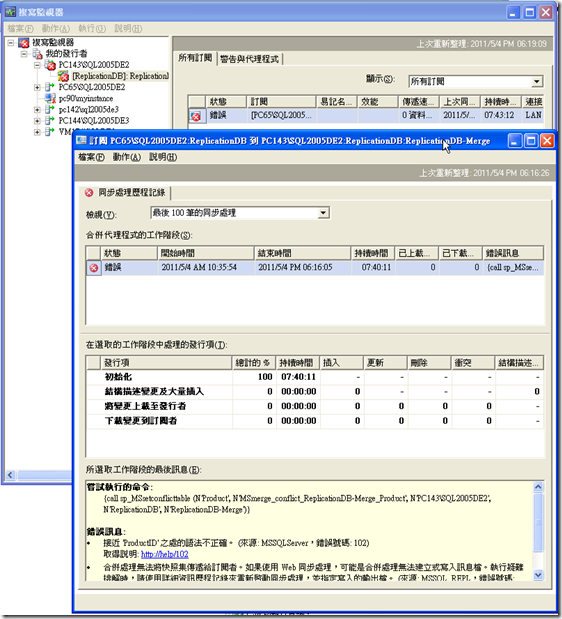Viewport: 562px width, 619px height.
Task: Click the PC144\SQL2005DE3 server icon
Action: 50,120
